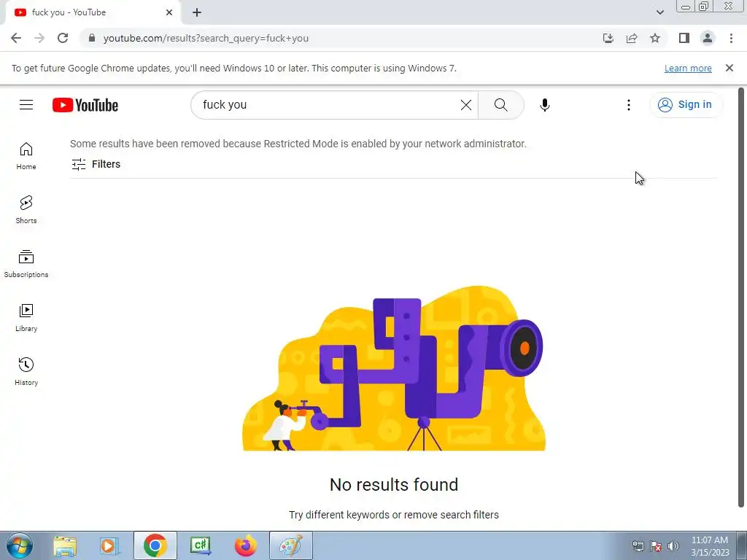This screenshot has width=747, height=560.
Task: Go back with the browser back arrow
Action: pyautogui.click(x=16, y=38)
